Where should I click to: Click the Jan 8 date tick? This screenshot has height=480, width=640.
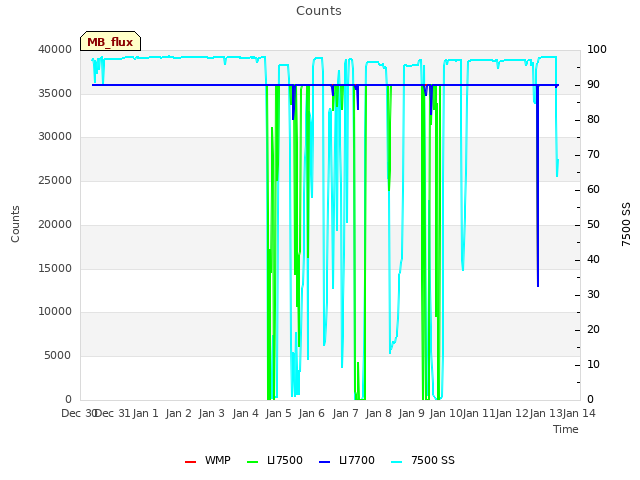point(378,414)
